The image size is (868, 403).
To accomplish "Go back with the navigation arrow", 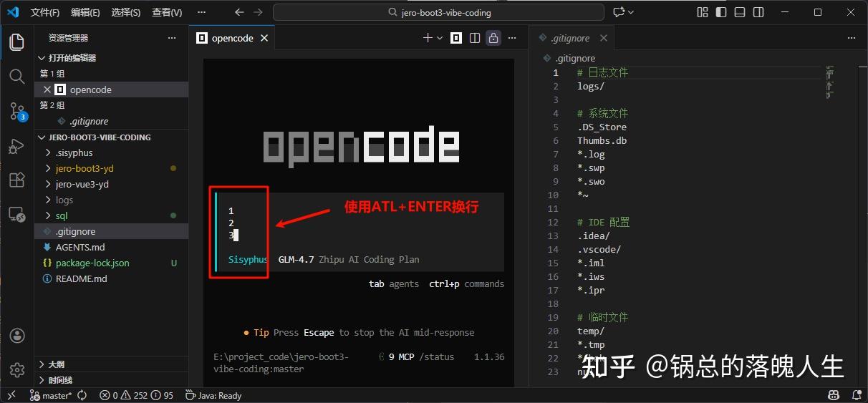I will point(240,12).
